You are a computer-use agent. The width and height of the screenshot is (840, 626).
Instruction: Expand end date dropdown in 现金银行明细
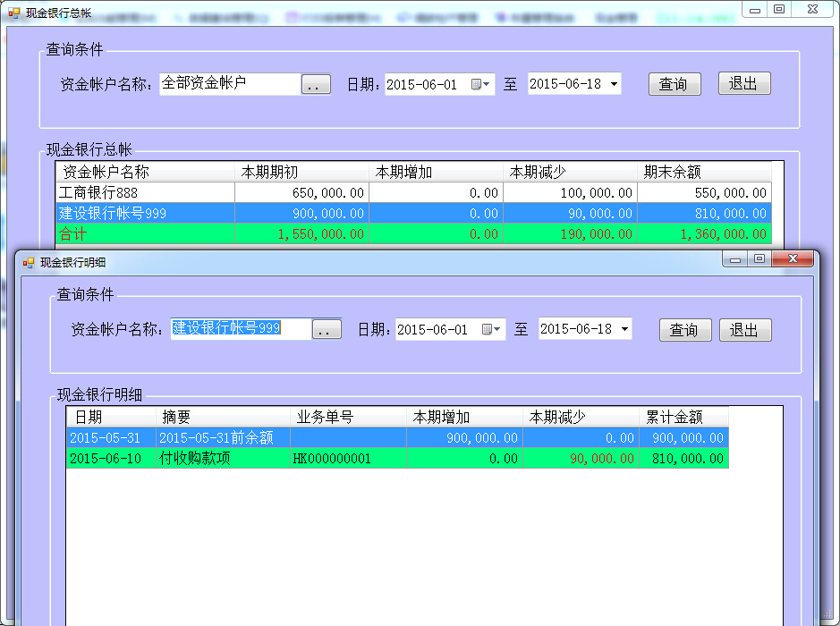pos(624,329)
